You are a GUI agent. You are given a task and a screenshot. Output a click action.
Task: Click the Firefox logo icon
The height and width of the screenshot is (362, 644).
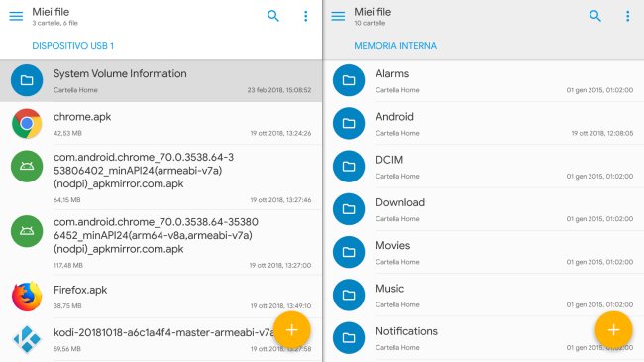[27, 297]
